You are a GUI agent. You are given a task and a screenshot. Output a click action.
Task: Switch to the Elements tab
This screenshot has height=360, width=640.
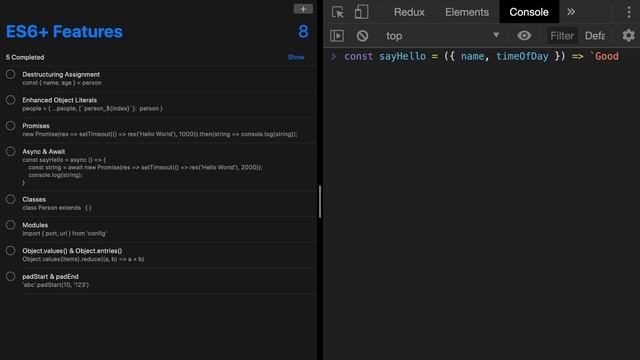click(467, 12)
